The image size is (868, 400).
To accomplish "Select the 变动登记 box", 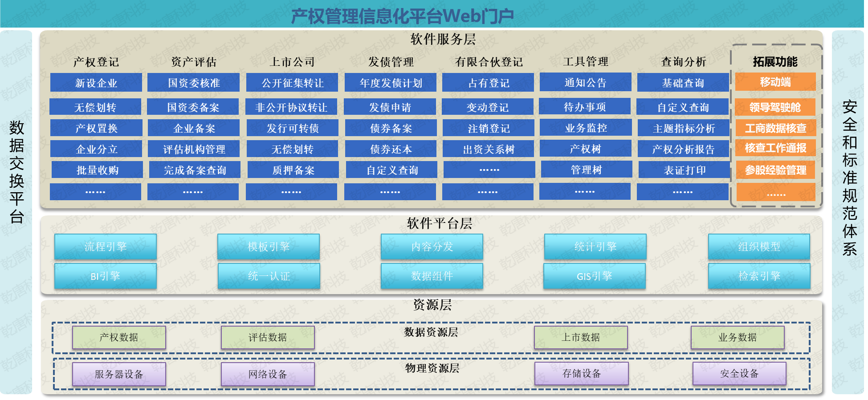I will (x=488, y=107).
